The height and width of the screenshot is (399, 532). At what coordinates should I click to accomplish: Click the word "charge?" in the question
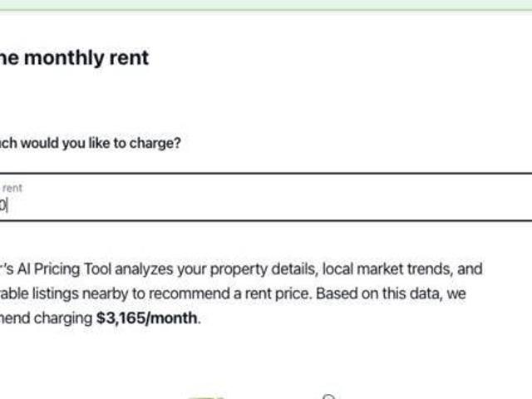pos(156,143)
